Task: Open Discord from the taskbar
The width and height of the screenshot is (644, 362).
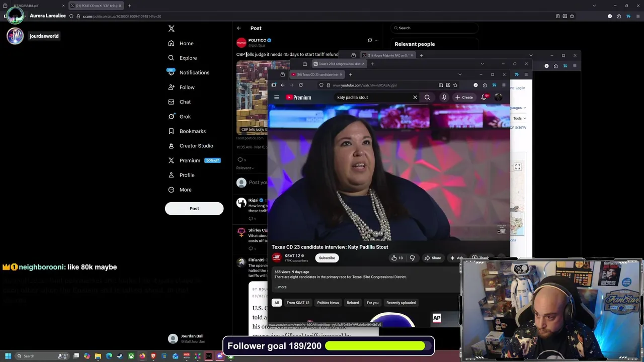Action: point(219,356)
